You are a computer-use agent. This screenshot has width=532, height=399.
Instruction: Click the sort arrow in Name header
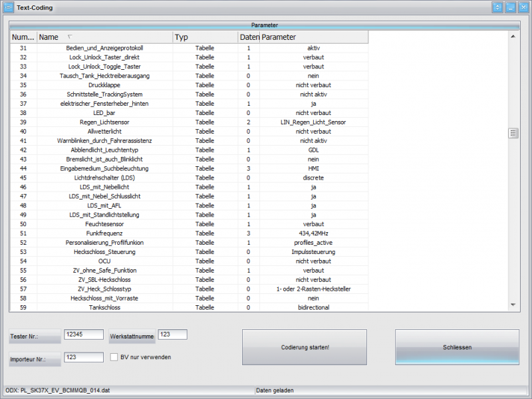click(70, 37)
